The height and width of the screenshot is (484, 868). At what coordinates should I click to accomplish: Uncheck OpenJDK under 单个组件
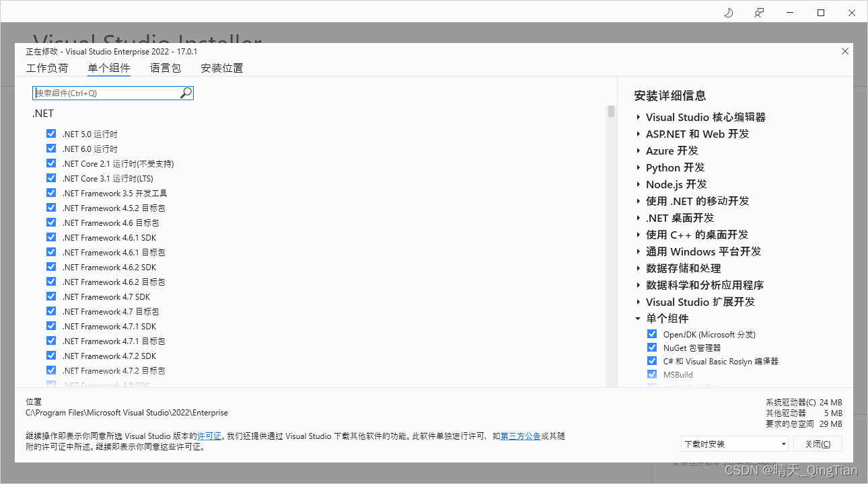pyautogui.click(x=651, y=334)
